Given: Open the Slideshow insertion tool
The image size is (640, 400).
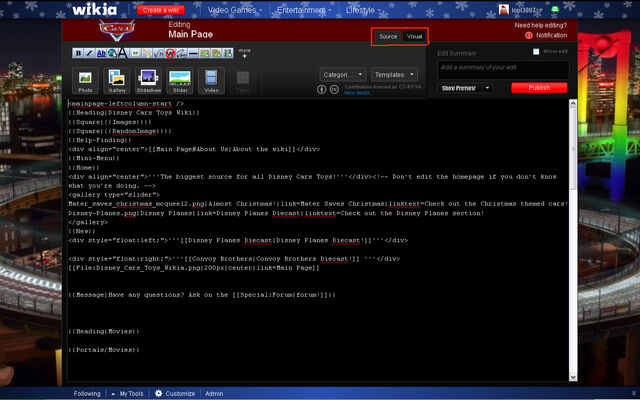Looking at the screenshot, I should [x=149, y=80].
